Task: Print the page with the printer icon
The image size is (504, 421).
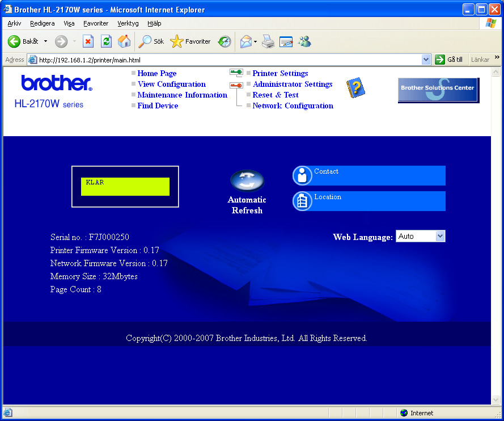Action: 268,41
